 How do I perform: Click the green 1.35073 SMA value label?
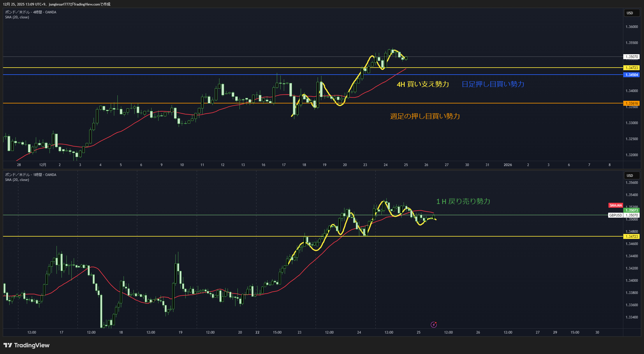[631, 210]
